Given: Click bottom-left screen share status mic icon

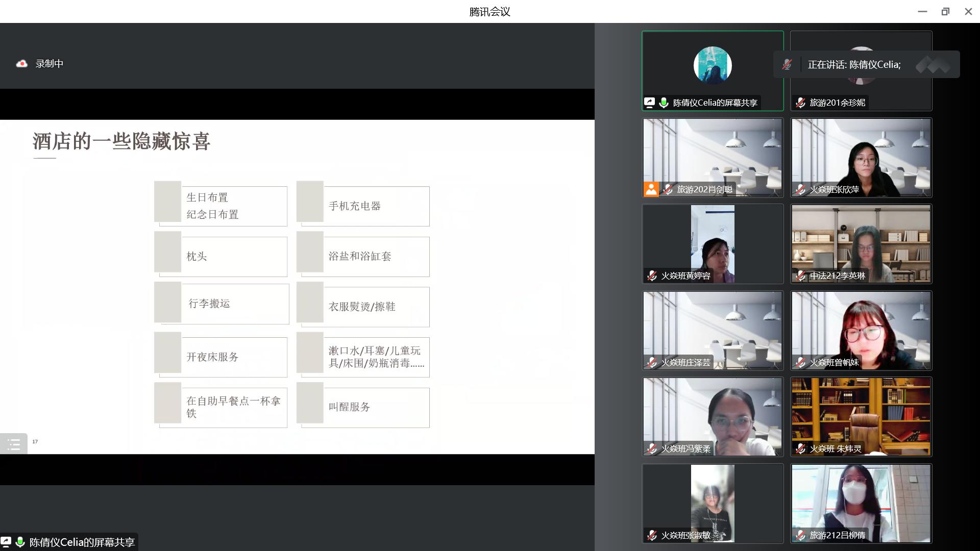Looking at the screenshot, I should click(20, 542).
